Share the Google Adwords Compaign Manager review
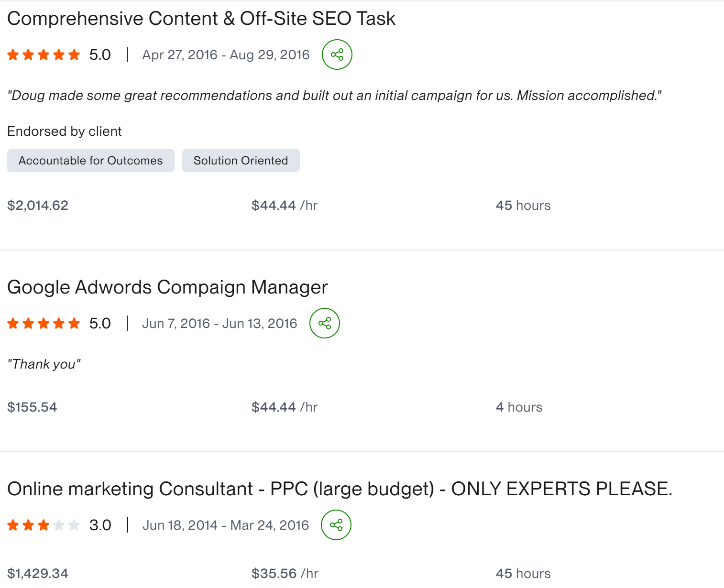 [x=325, y=323]
